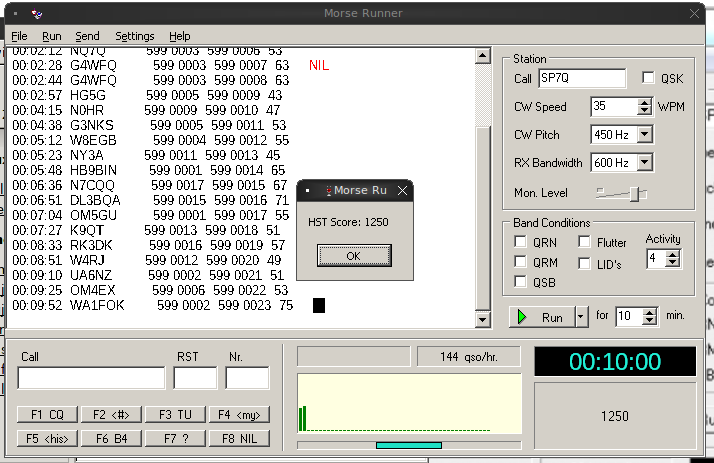Click the cyan RIT indicator bar
The height and width of the screenshot is (463, 714).
[409, 445]
